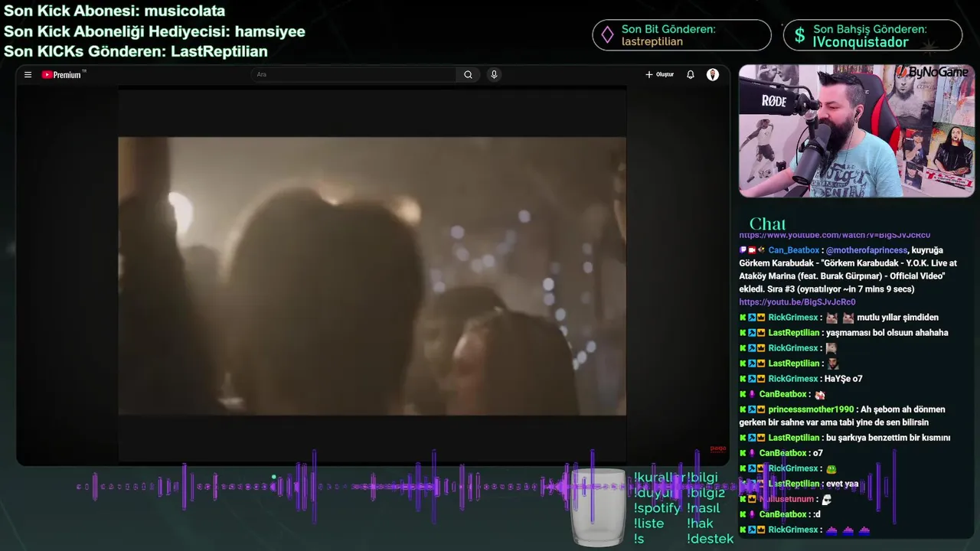
Task: Click CanBeatbox username on 'o7' message
Action: click(783, 453)
